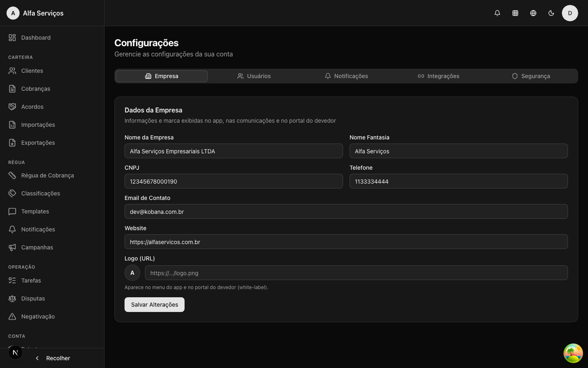
Task: Open Templates menu item
Action: (52, 211)
